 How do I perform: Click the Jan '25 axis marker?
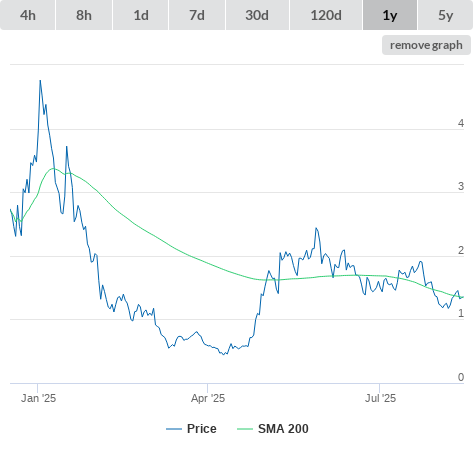tap(38, 398)
